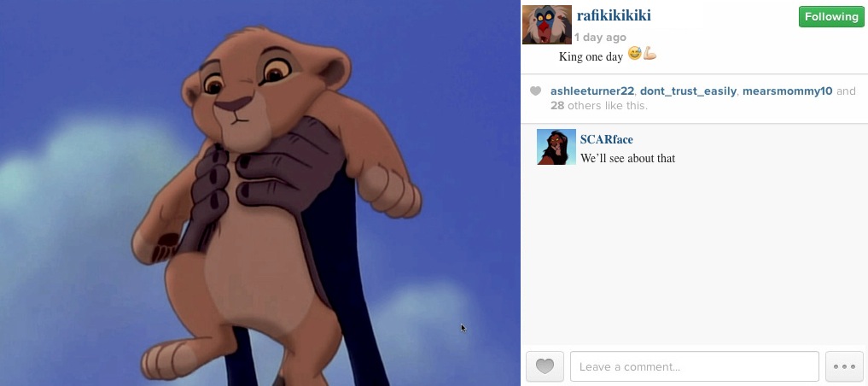Open the three-dots more options menu
The width and height of the screenshot is (868, 386).
tap(844, 366)
